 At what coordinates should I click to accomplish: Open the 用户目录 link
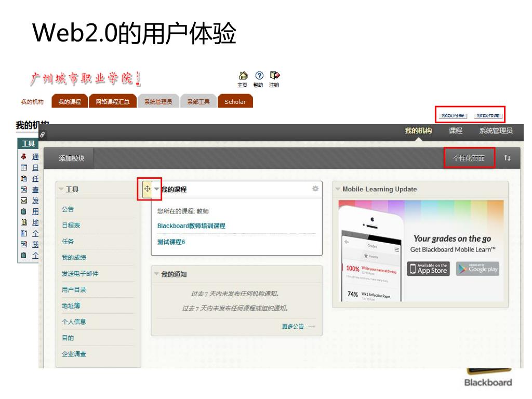[74, 289]
